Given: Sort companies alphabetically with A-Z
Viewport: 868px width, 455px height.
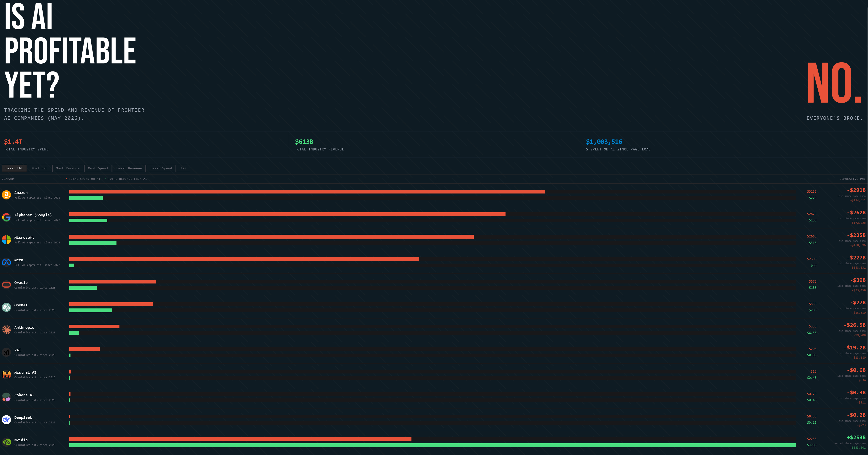Looking at the screenshot, I should point(183,168).
